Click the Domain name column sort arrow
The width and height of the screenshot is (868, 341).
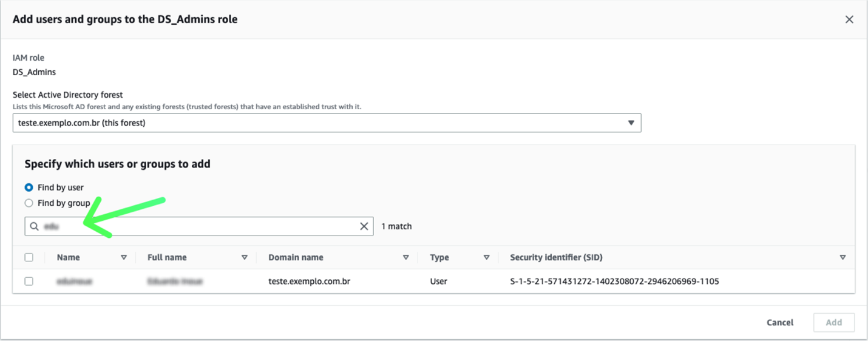[x=406, y=257]
